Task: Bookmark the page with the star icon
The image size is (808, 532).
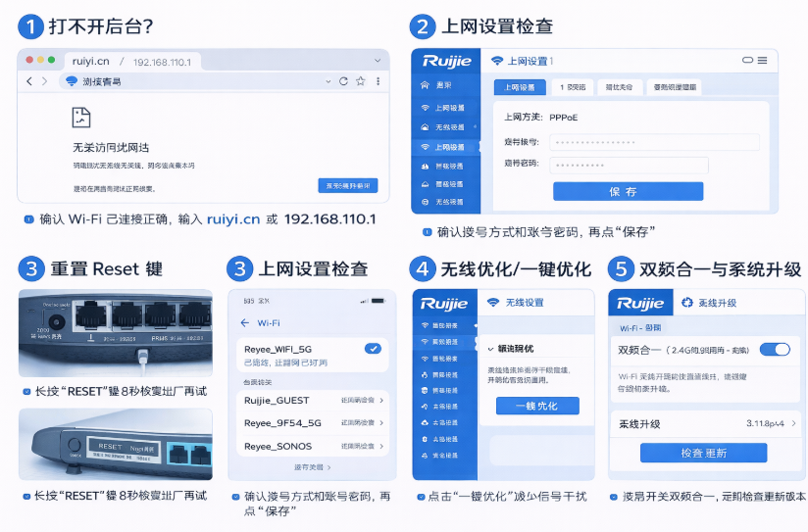Action: [x=360, y=81]
